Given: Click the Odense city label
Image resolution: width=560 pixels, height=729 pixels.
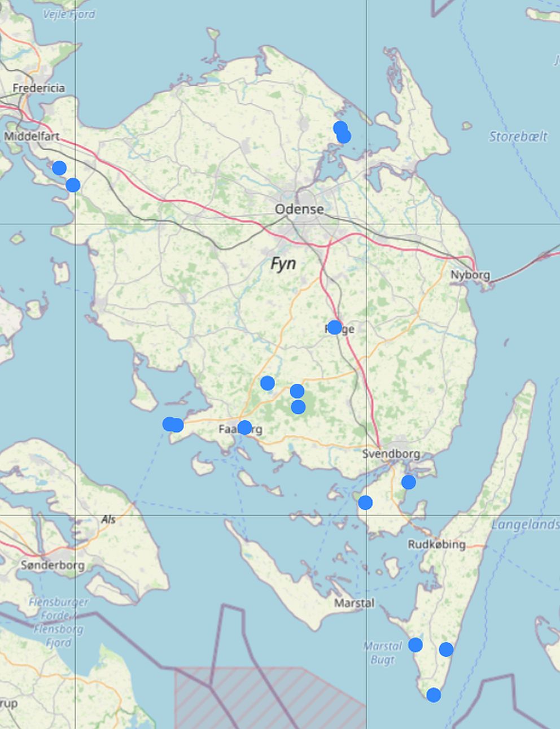Looking at the screenshot, I should (x=299, y=209).
